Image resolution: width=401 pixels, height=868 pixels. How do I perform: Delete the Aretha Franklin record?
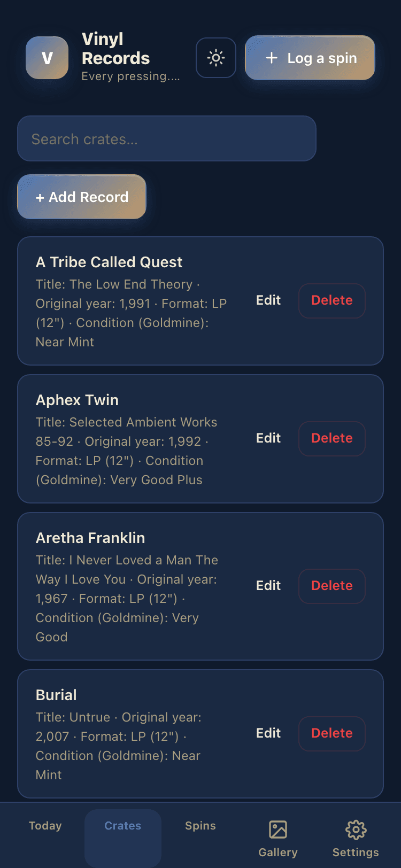tap(332, 586)
